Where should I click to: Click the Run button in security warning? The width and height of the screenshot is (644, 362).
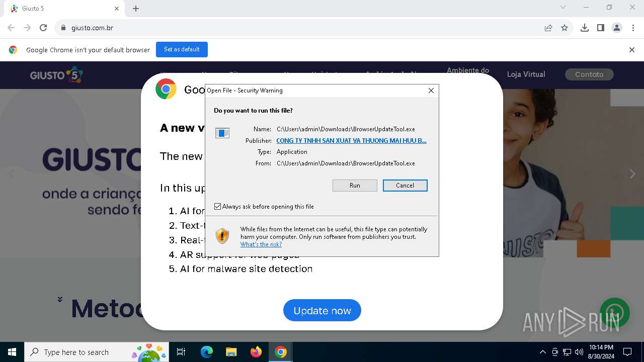pos(355,186)
